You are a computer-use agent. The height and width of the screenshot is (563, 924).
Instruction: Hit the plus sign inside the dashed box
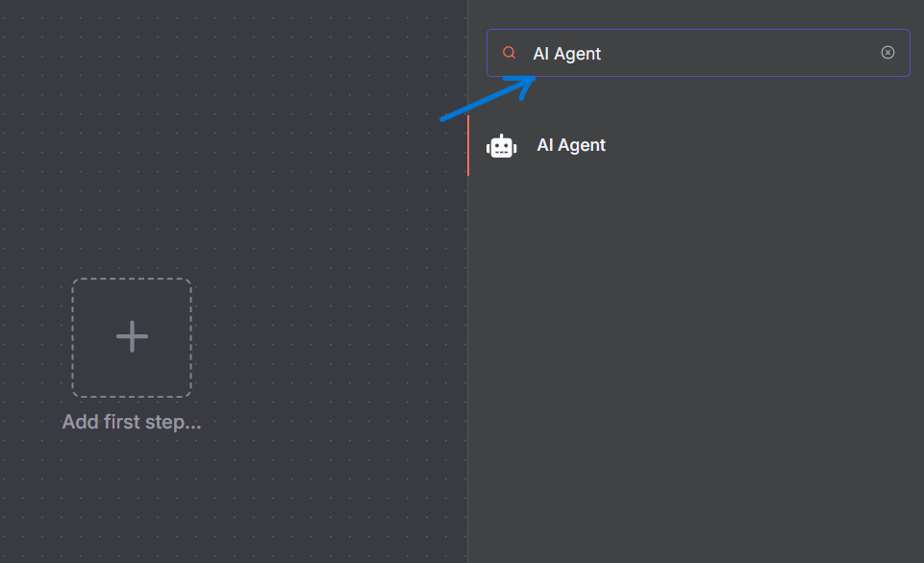132,337
